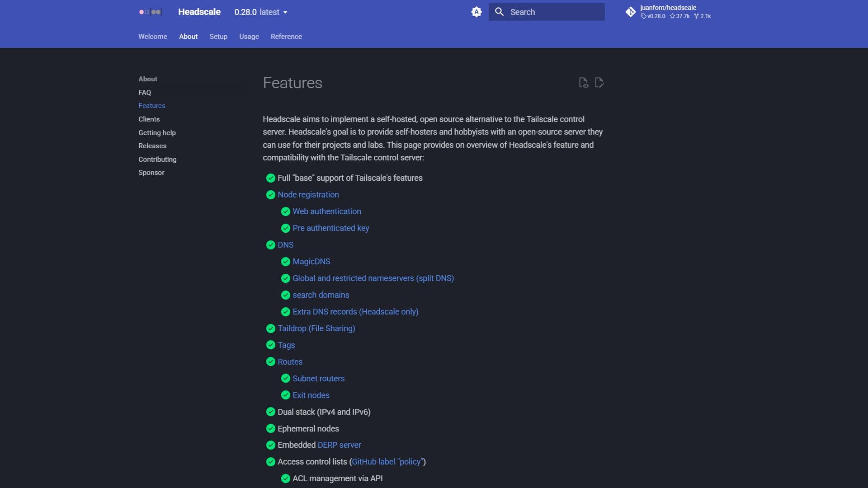Switch to the Usage tab

pyautogui.click(x=249, y=37)
